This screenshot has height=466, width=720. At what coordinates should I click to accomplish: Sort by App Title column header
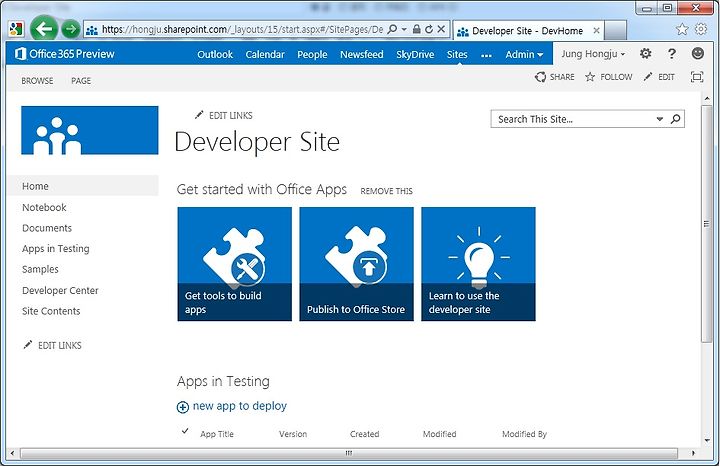[x=217, y=434]
